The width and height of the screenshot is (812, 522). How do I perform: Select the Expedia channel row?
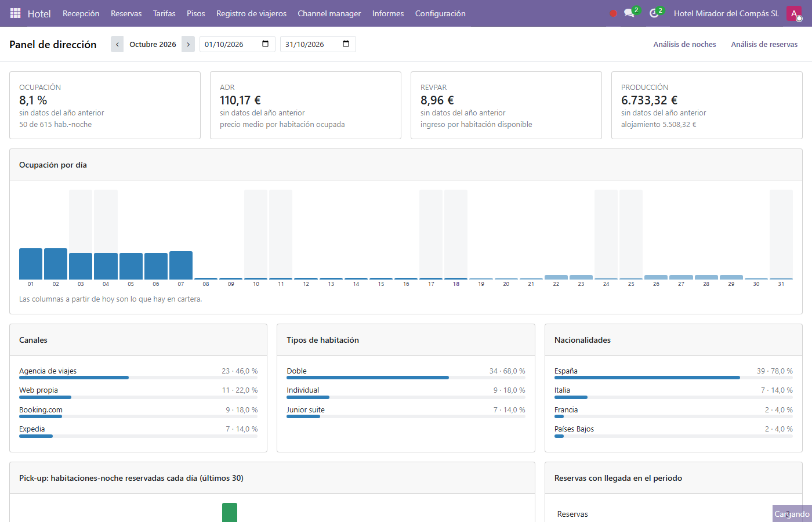(139, 432)
